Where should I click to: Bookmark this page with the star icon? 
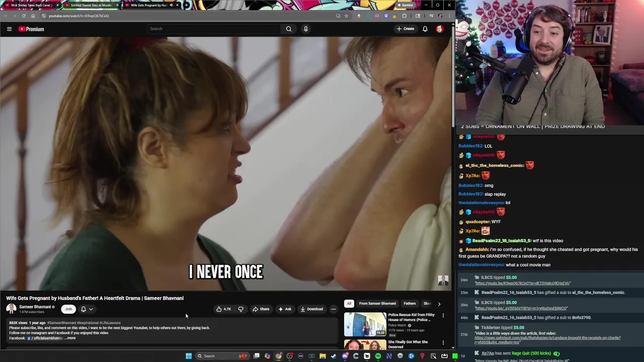click(346, 16)
